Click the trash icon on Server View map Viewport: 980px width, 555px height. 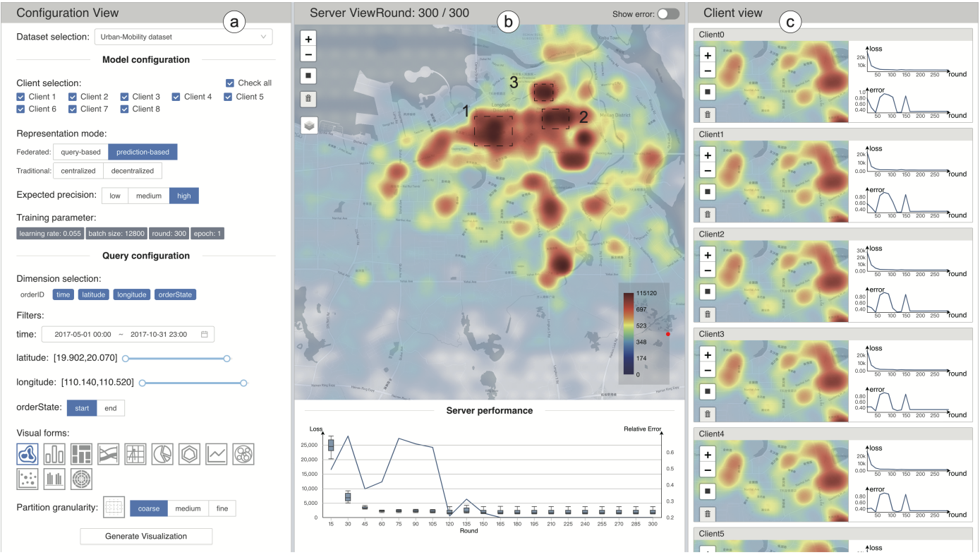pyautogui.click(x=308, y=99)
